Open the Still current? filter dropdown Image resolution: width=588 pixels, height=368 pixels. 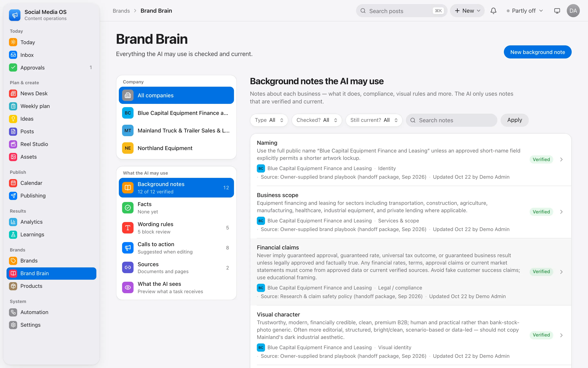[x=374, y=120]
